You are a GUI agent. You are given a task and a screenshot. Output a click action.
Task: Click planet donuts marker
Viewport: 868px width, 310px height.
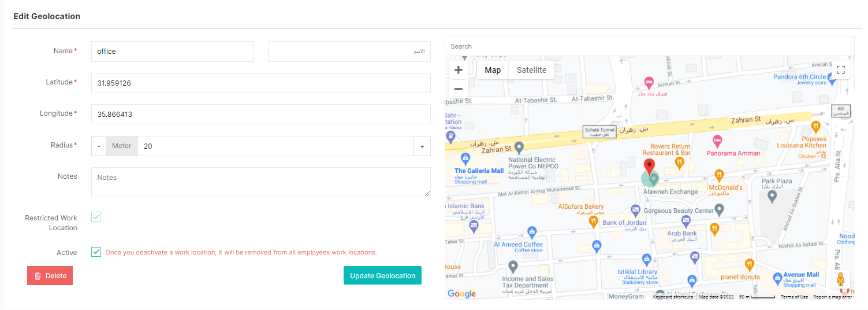(750, 264)
